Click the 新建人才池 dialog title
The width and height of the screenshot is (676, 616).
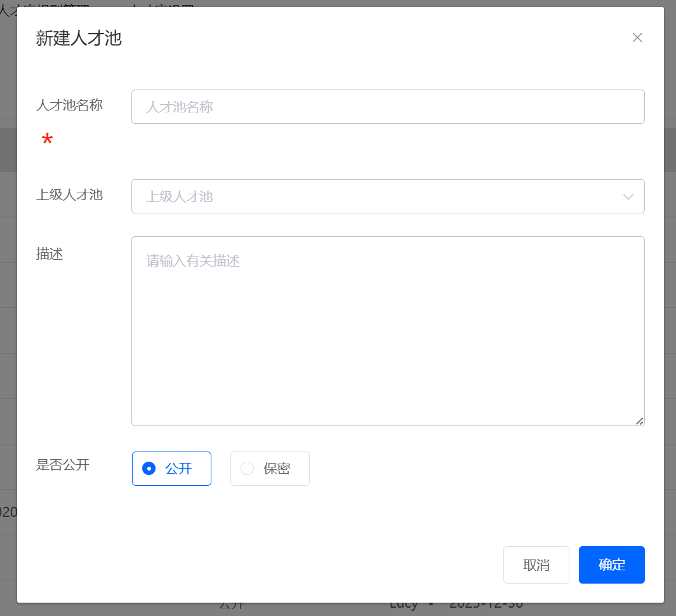pos(79,38)
